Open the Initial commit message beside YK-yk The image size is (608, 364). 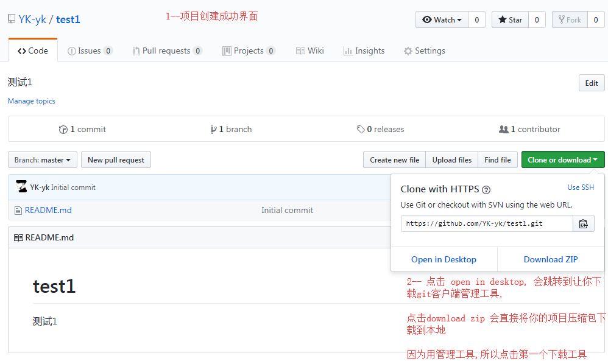[x=73, y=187]
